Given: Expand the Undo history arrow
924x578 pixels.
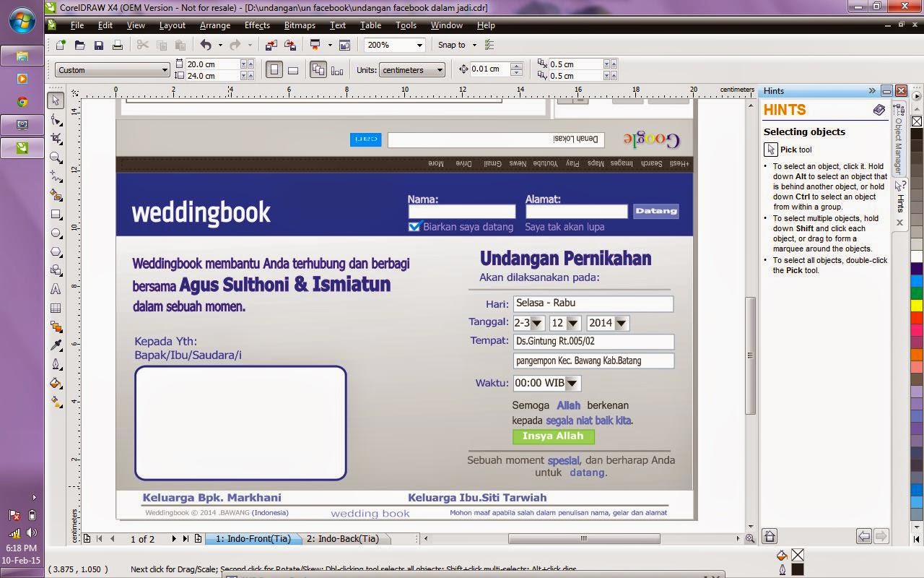Looking at the screenshot, I should 220,45.
